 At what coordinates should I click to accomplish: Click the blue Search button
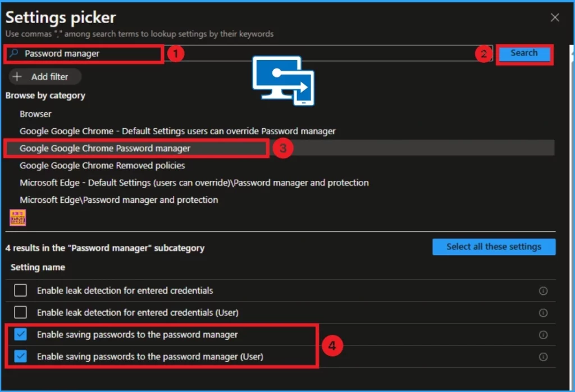pyautogui.click(x=524, y=53)
